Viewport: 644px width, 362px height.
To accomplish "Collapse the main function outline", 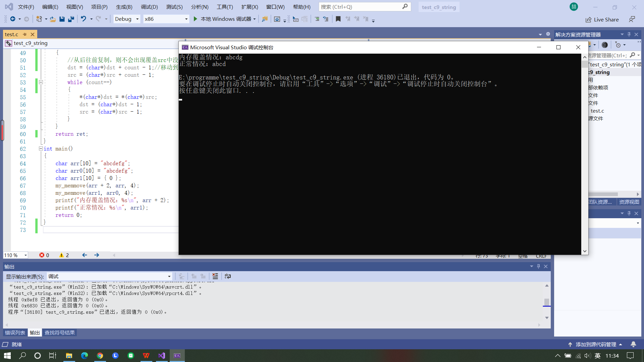I will click(41, 148).
